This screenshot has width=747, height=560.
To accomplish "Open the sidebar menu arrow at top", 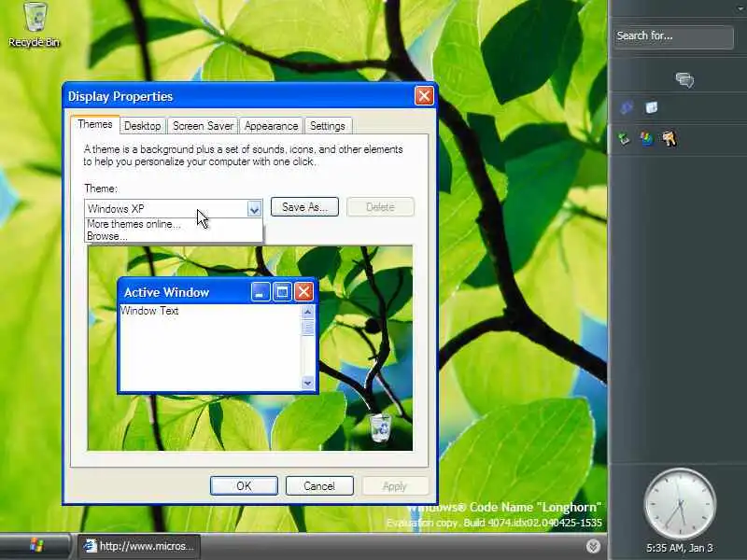I will (x=740, y=9).
